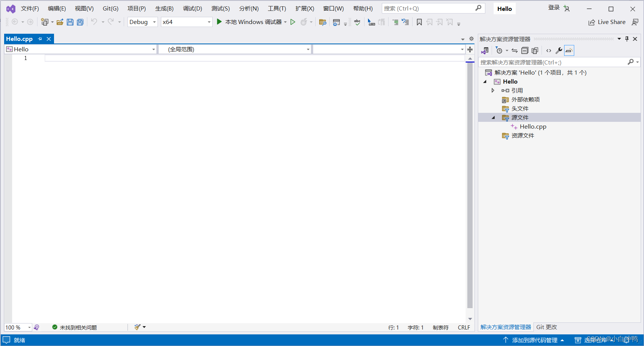
Task: Click the Hot Reload flame icon
Action: tap(304, 22)
